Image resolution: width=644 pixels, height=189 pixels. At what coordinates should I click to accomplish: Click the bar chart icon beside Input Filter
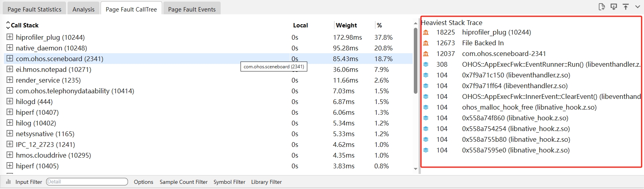tap(8, 182)
